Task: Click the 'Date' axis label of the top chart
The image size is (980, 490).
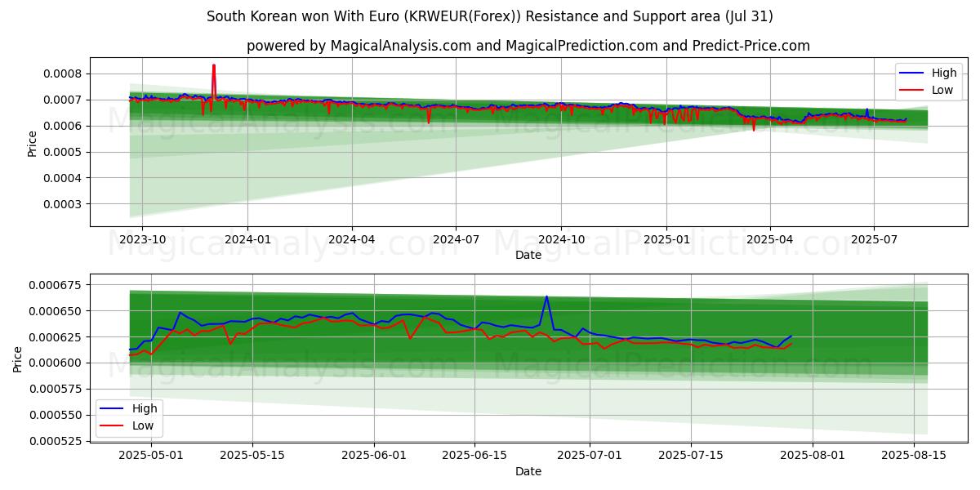Action: (x=528, y=256)
